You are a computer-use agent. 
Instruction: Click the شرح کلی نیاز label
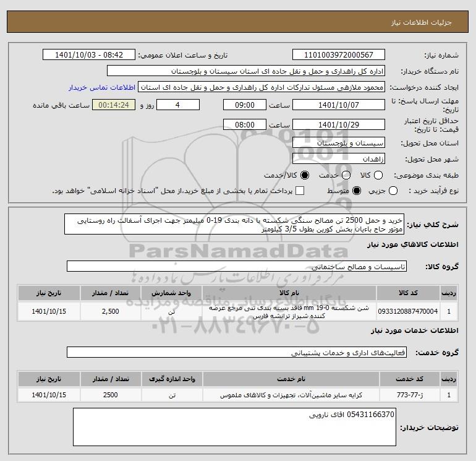pyautogui.click(x=433, y=225)
